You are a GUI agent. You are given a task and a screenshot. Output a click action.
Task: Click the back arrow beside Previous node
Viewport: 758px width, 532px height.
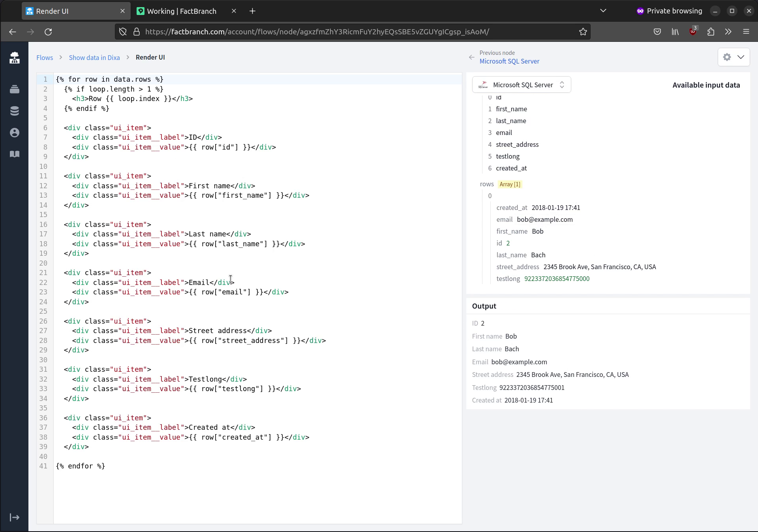tap(471, 57)
